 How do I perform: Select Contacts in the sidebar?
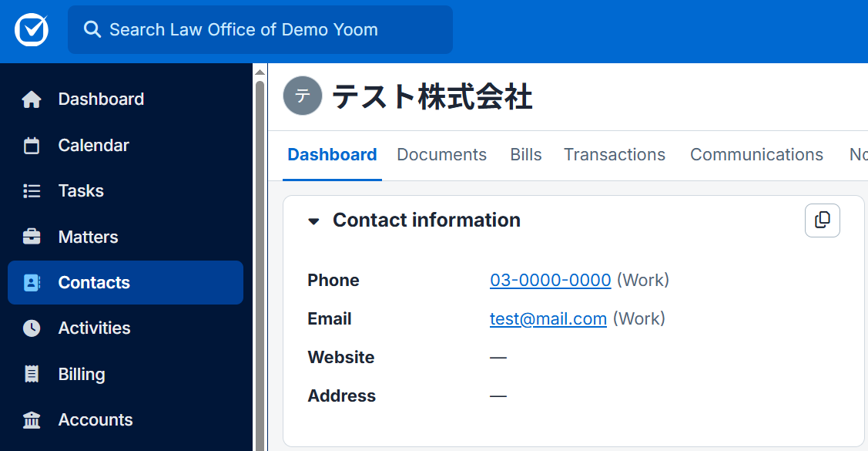(x=126, y=283)
